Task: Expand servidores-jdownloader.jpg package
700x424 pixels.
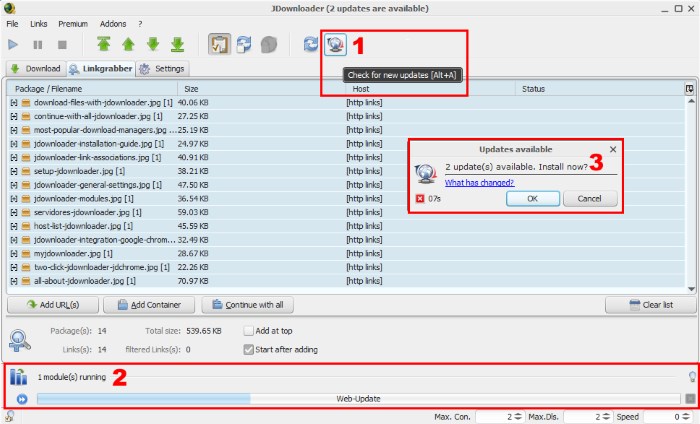Action: 14,212
